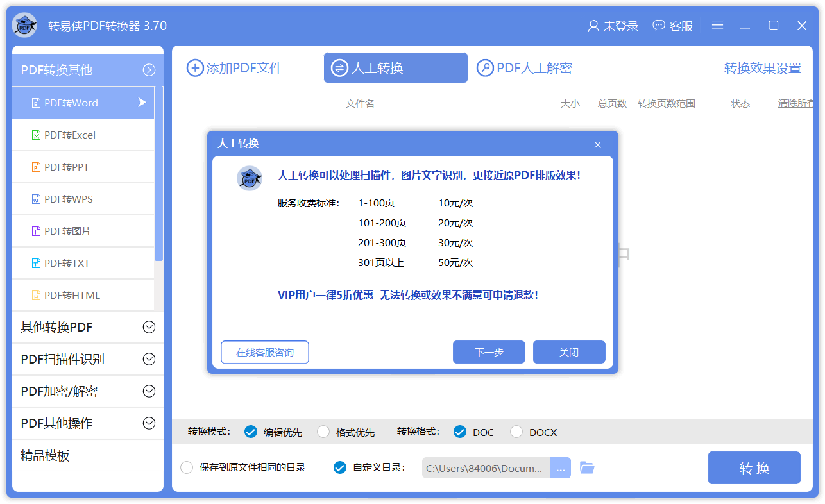Click 清除所有 link in list header
825x504 pixels.
click(x=795, y=103)
